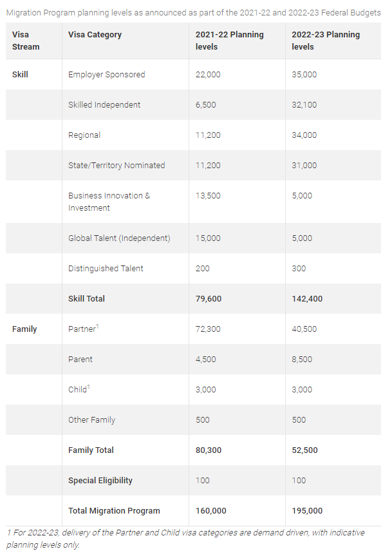Image resolution: width=392 pixels, height=558 pixels.
Task: Select the State/Territory Nominated cell
Action: tap(117, 166)
